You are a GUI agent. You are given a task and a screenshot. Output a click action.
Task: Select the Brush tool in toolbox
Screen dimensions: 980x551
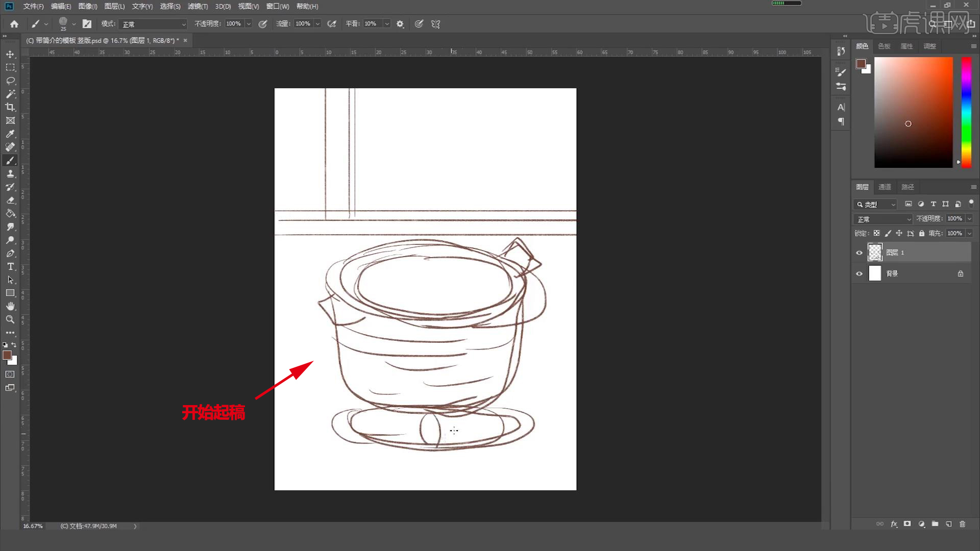[x=10, y=160]
